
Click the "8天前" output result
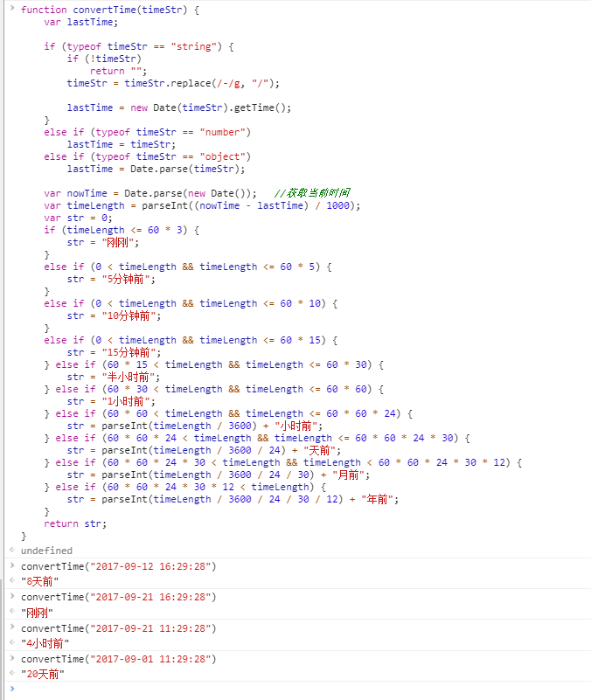pos(39,582)
